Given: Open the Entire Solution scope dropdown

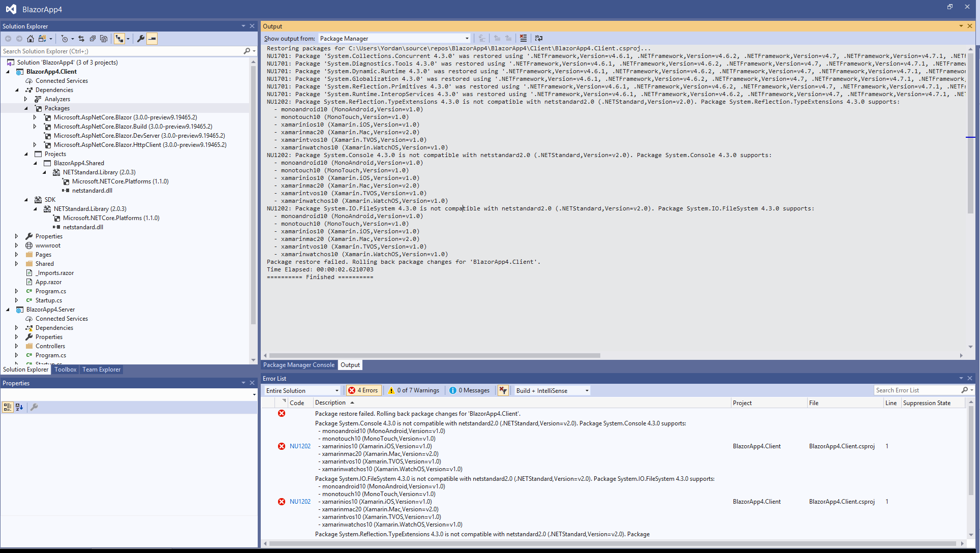Looking at the screenshot, I should (302, 390).
